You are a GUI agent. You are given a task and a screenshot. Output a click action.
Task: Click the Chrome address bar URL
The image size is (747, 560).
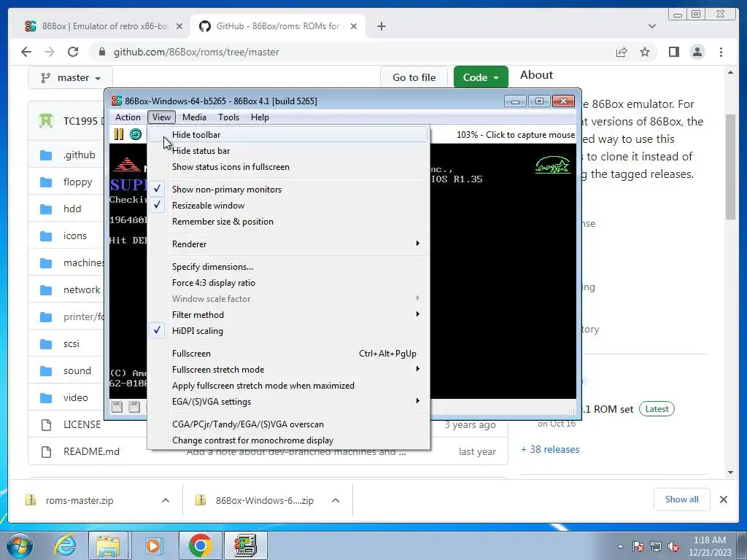pos(196,52)
